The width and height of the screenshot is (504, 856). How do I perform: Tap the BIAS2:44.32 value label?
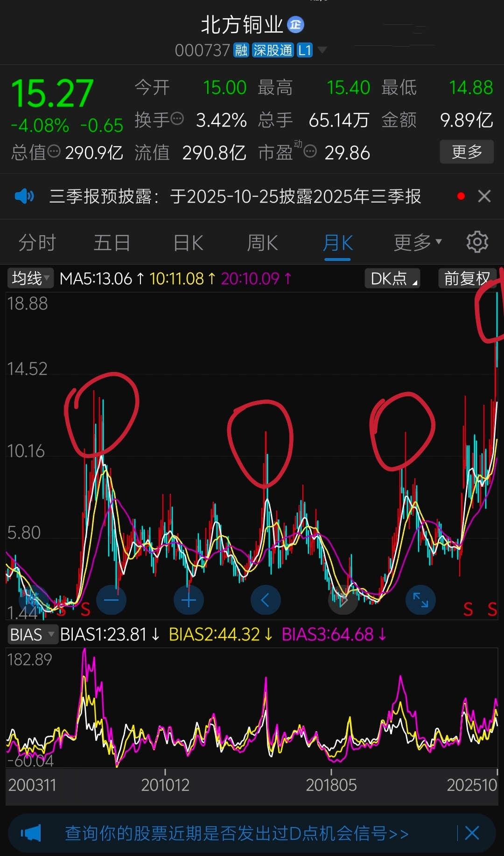[x=221, y=635]
